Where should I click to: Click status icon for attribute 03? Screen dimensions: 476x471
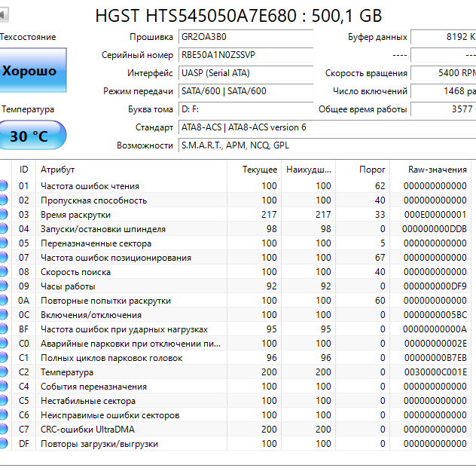coord(4,214)
